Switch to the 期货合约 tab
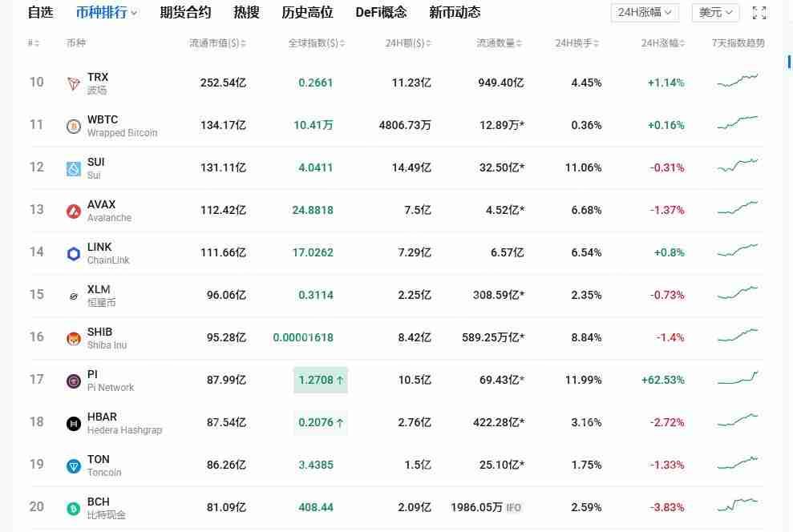Image resolution: width=793 pixels, height=532 pixels. coord(185,13)
